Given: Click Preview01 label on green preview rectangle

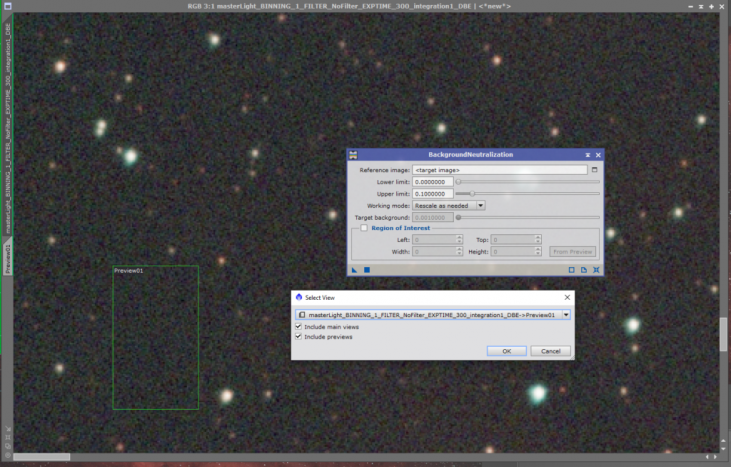Looking at the screenshot, I should point(129,270).
